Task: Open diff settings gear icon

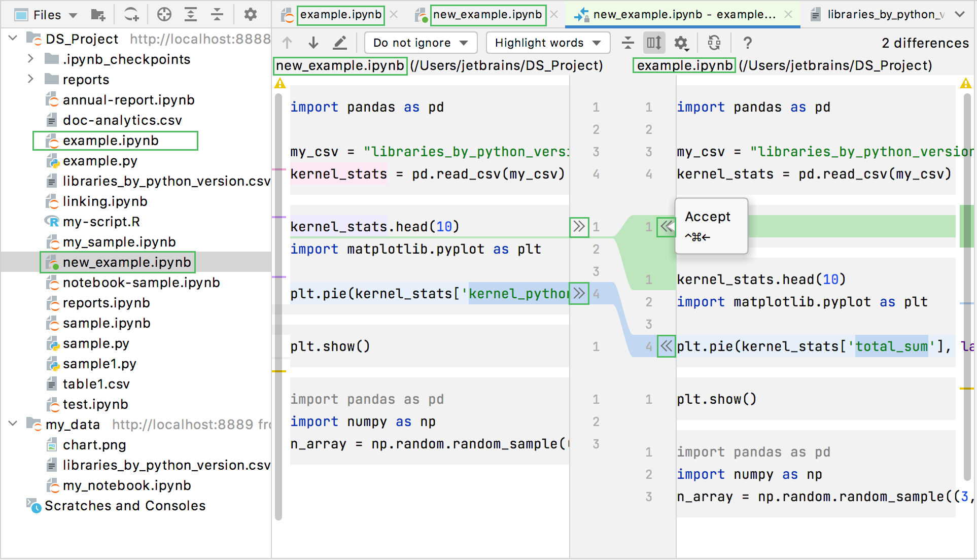Action: pos(681,43)
